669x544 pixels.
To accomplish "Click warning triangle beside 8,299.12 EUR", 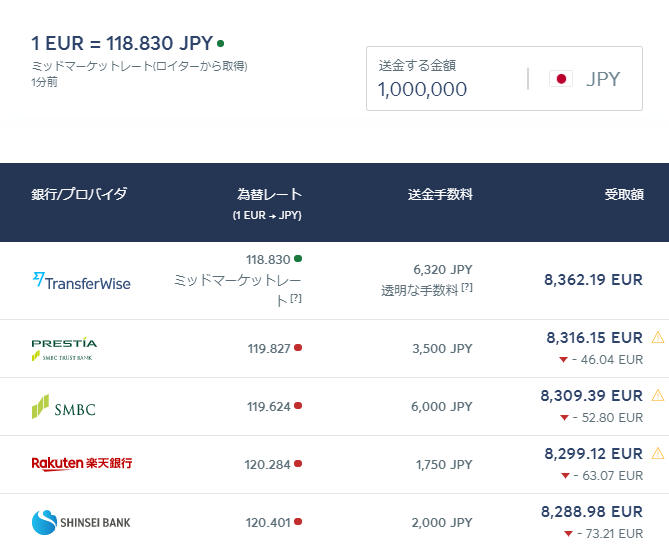I will click(658, 453).
